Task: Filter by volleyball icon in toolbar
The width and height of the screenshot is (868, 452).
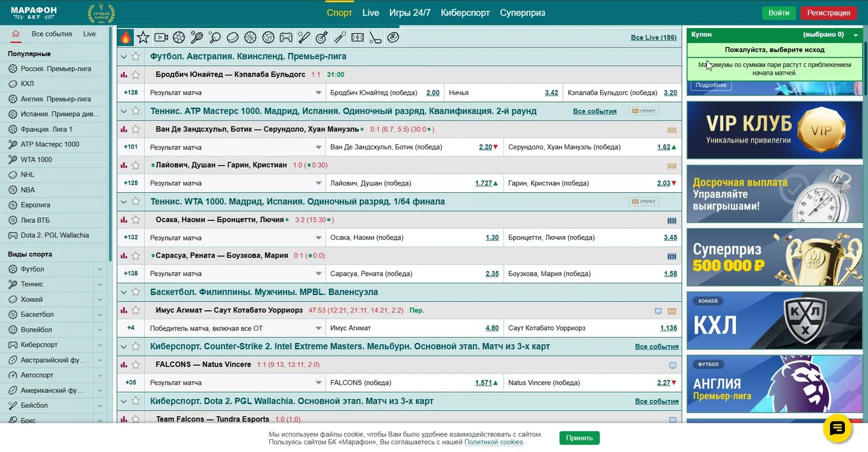Action: tap(269, 38)
